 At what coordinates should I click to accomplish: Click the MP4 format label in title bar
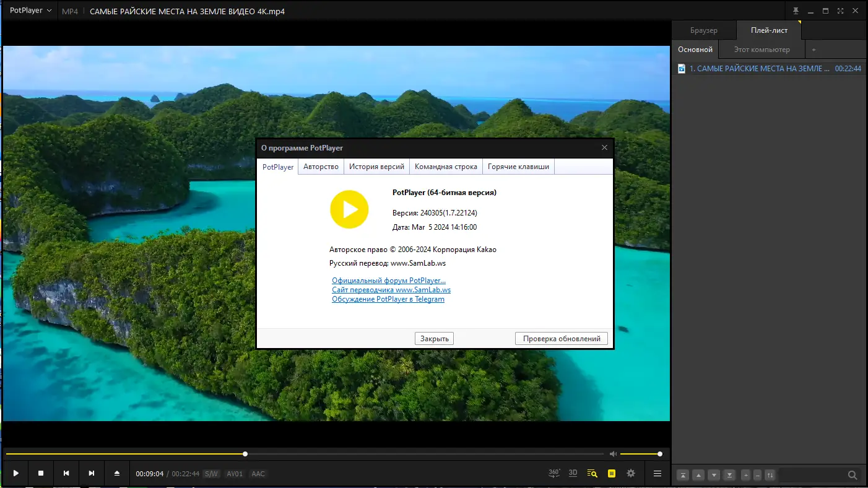coord(70,11)
